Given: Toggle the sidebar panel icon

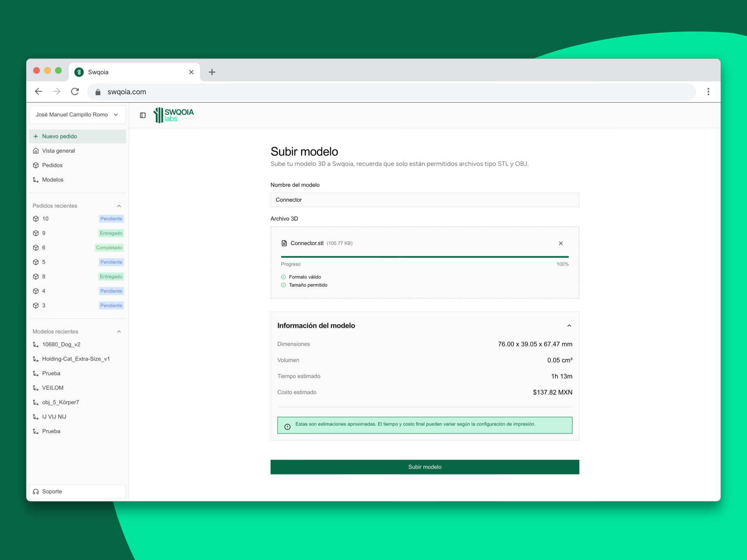Looking at the screenshot, I should point(143,115).
